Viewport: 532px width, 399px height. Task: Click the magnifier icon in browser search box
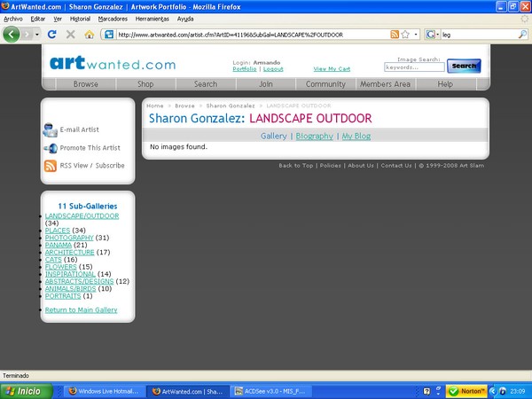(x=522, y=35)
